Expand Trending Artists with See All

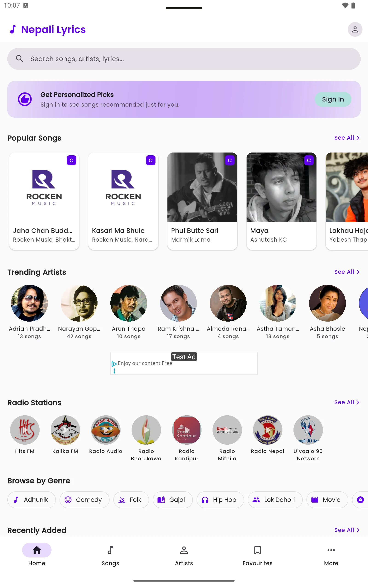click(347, 272)
